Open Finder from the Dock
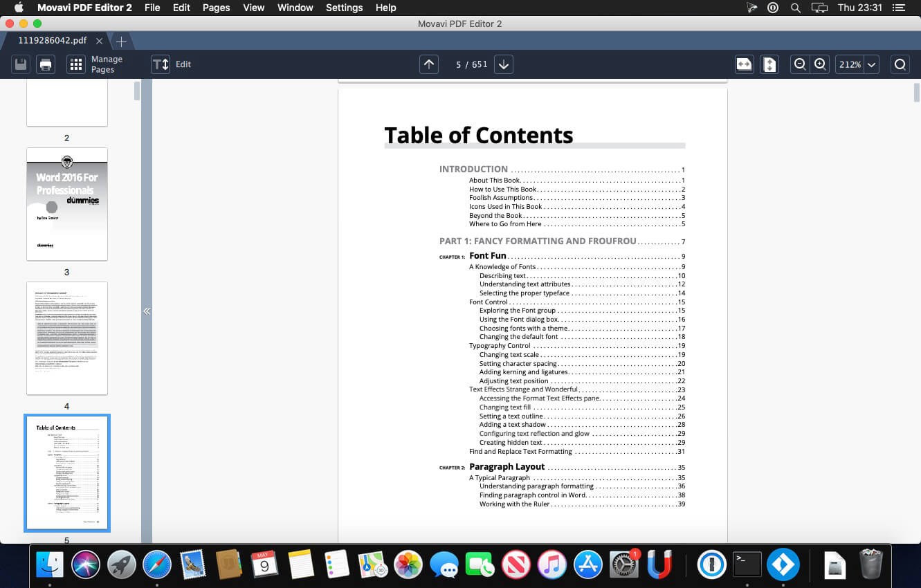The width and height of the screenshot is (921, 588). pyautogui.click(x=50, y=564)
